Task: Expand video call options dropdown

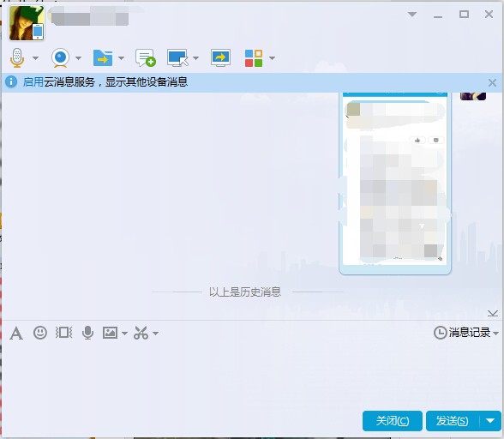Action: 79,58
